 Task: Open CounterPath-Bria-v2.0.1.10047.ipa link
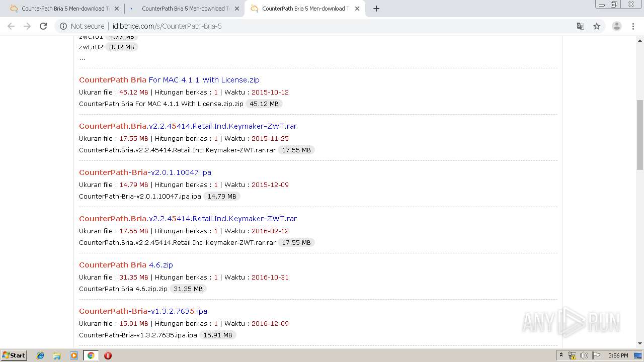145,172
